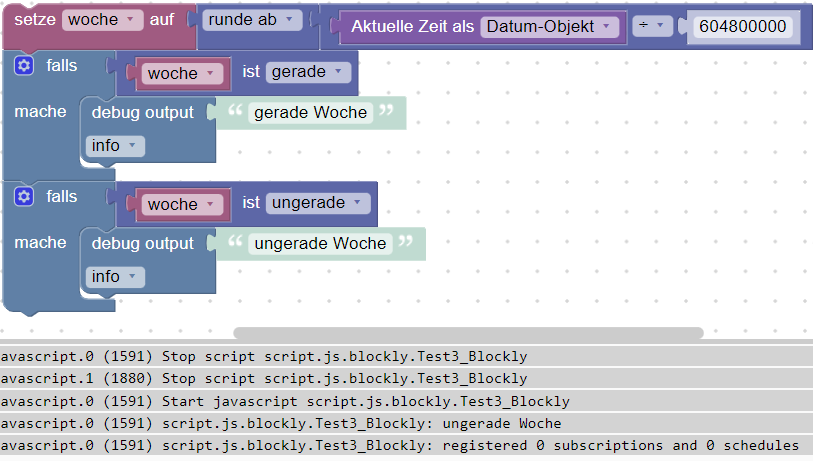Screen dimensions: 813x461
Task: Click gear icon on second falls block
Action: (24, 197)
